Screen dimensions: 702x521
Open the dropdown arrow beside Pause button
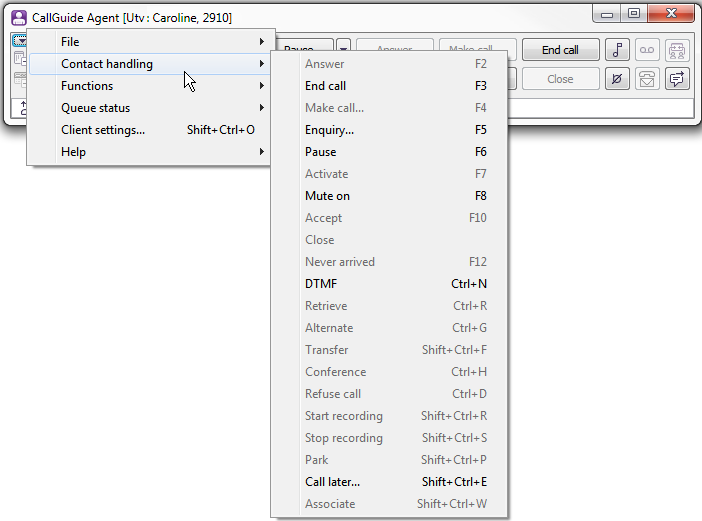(343, 48)
